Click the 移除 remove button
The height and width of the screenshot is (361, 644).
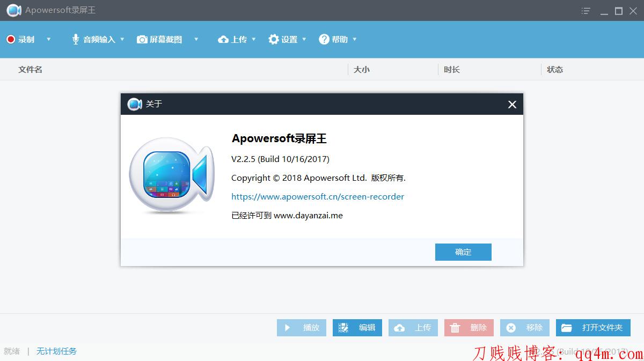pos(525,328)
